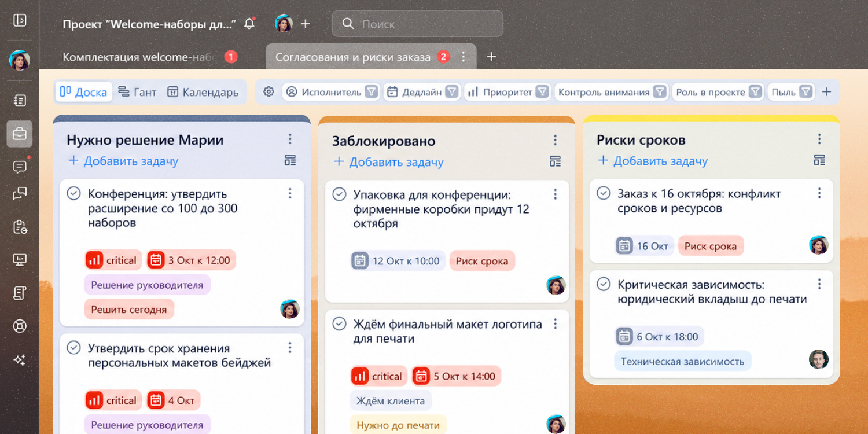This screenshot has height=434, width=868.
Task: Switch to Календарь view
Action: [203, 92]
